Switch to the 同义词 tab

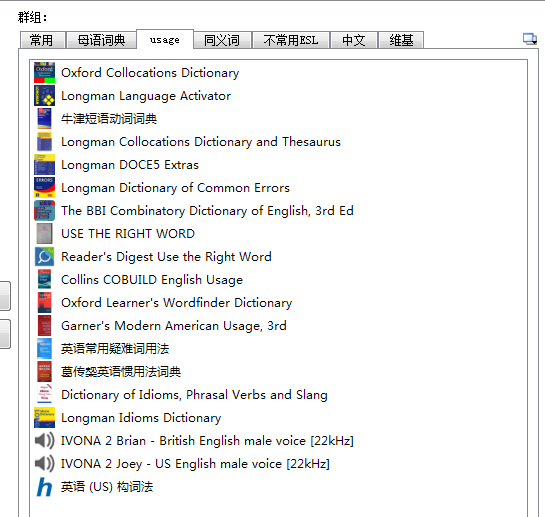pyautogui.click(x=222, y=40)
